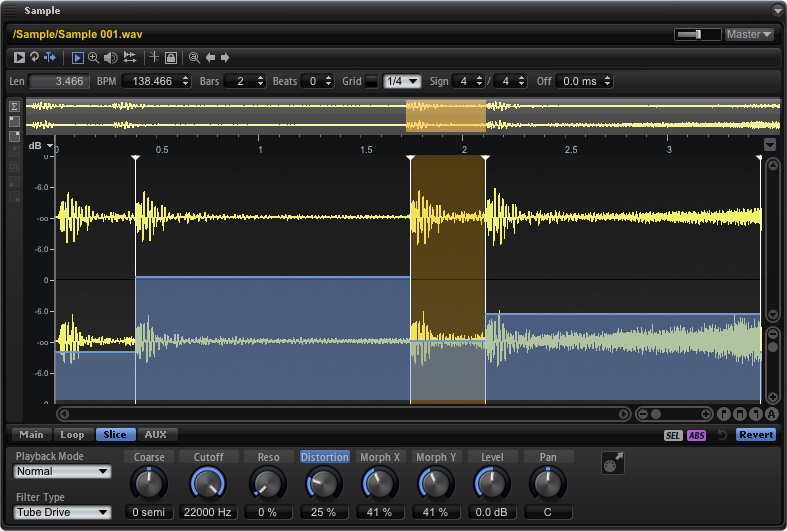
Task: Open the Master output dropdown
Action: coord(749,34)
